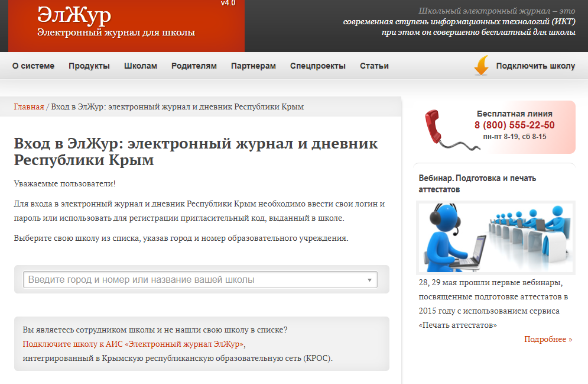Screen dimensions: 588x384
Task: Click the v4.0 version label
Action: pyautogui.click(x=228, y=3)
